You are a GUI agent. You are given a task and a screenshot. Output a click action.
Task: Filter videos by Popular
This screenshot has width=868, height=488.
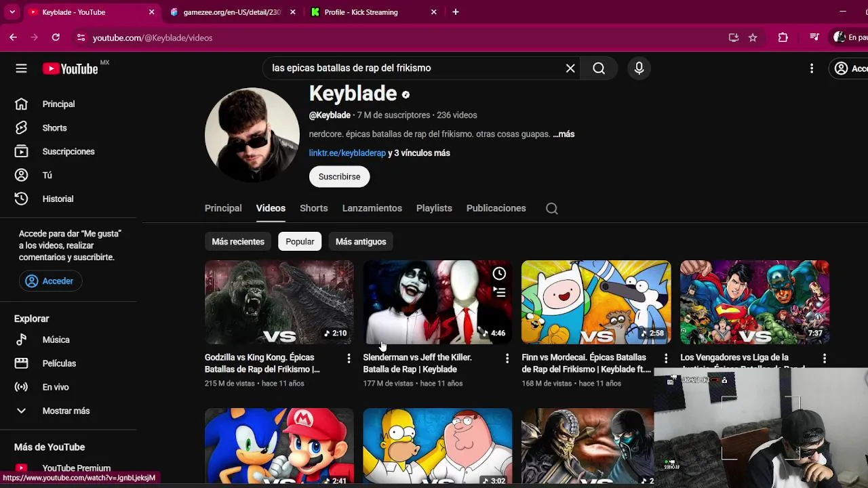click(300, 242)
